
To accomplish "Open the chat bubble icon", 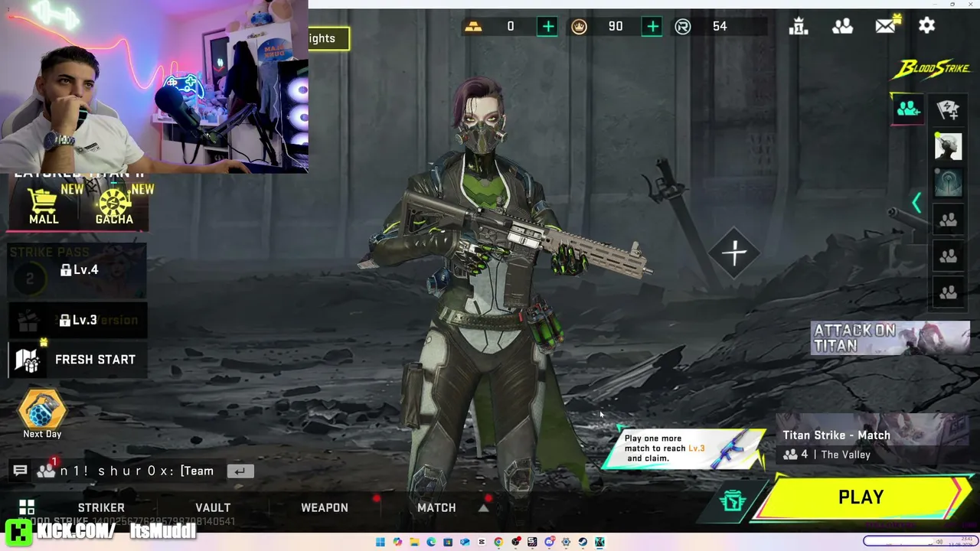I will [x=21, y=471].
